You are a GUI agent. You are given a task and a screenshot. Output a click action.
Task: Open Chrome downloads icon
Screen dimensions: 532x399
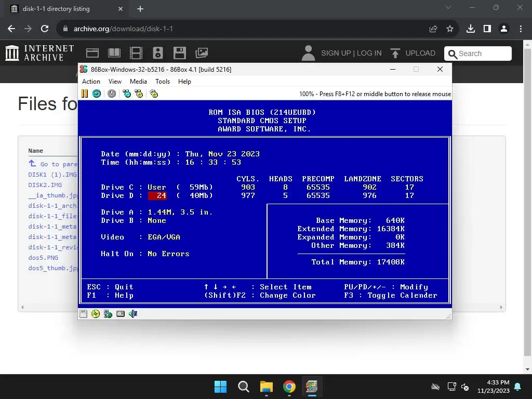[471, 29]
